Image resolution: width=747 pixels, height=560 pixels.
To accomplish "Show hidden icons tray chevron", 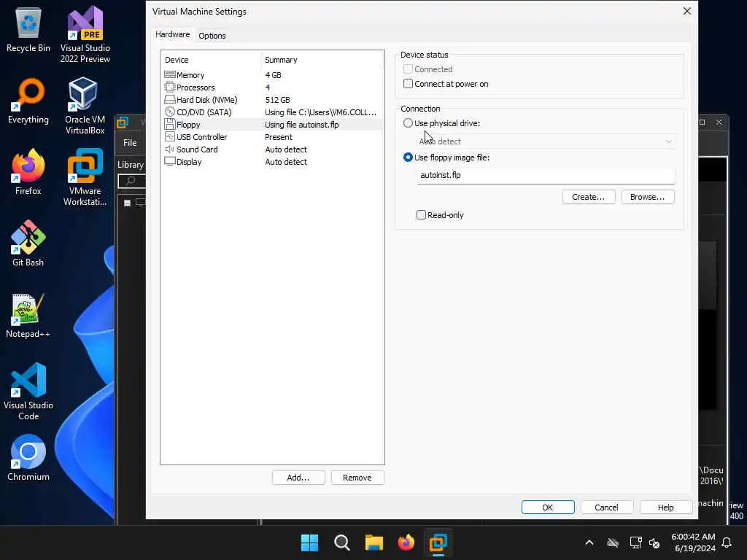I will tap(589, 542).
